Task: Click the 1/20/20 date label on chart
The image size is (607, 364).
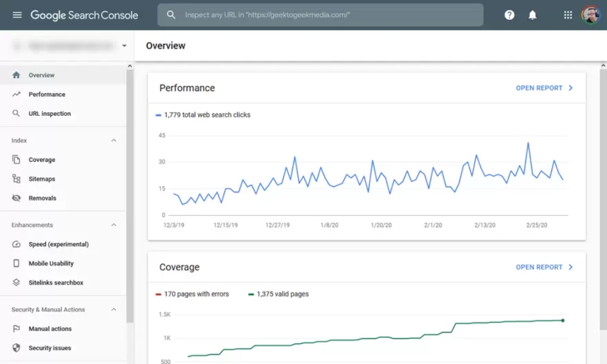Action: click(x=381, y=225)
